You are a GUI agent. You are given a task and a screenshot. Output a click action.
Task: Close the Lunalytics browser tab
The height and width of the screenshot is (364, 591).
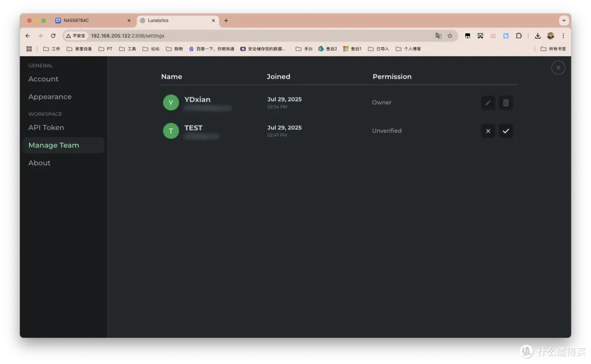coord(213,21)
